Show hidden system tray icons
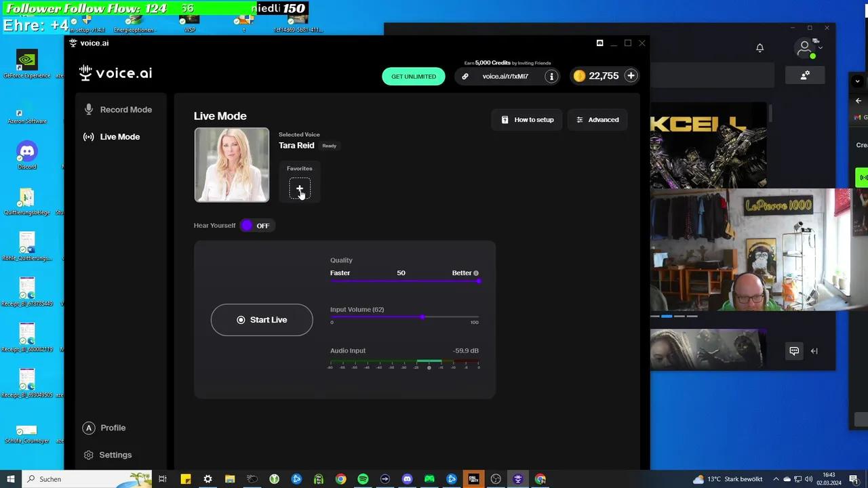Image resolution: width=868 pixels, height=488 pixels. [x=776, y=479]
